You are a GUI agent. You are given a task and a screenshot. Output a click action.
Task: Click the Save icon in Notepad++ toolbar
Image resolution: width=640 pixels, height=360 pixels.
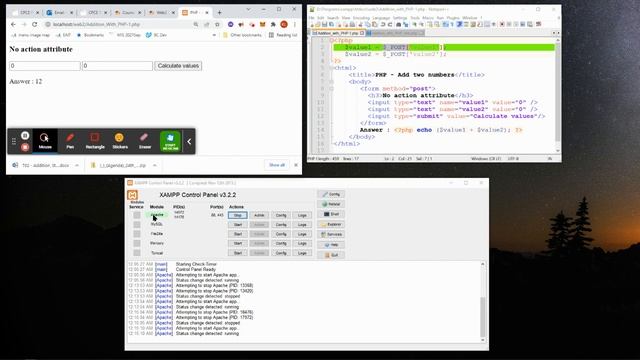[324, 24]
